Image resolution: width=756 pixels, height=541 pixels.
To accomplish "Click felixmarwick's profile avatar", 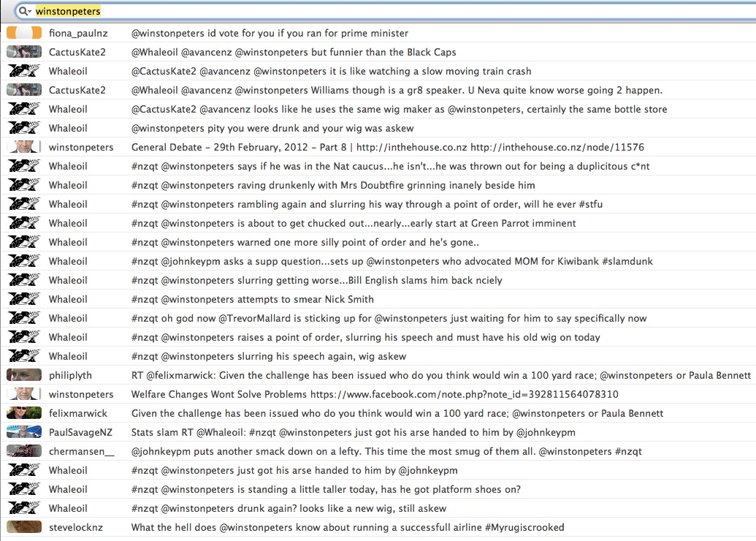I will 24,413.
